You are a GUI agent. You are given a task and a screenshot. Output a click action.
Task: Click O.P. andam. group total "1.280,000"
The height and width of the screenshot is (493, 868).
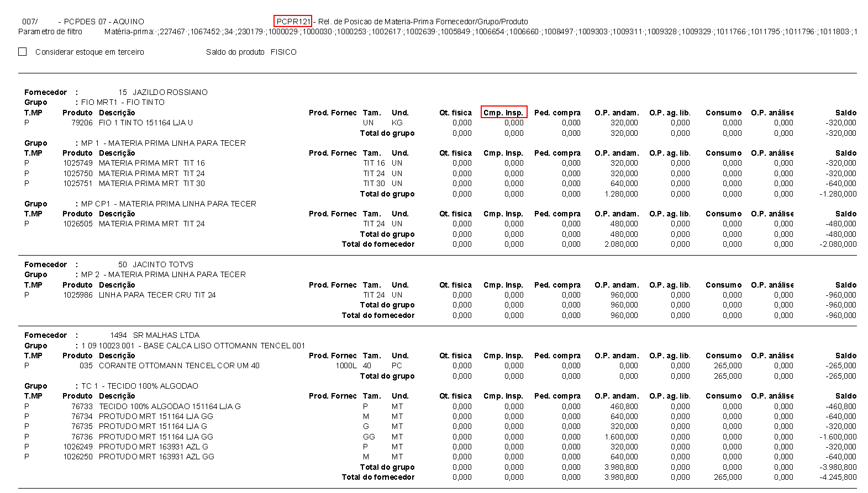[621, 194]
